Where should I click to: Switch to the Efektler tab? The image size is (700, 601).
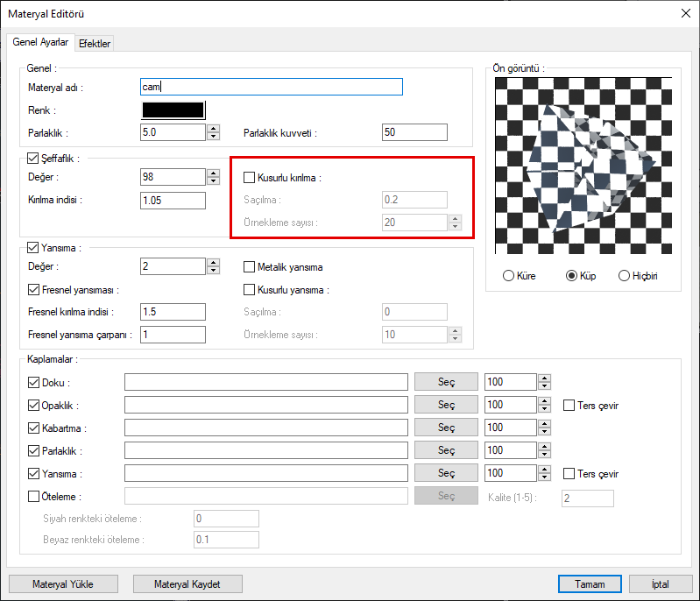pyautogui.click(x=94, y=43)
